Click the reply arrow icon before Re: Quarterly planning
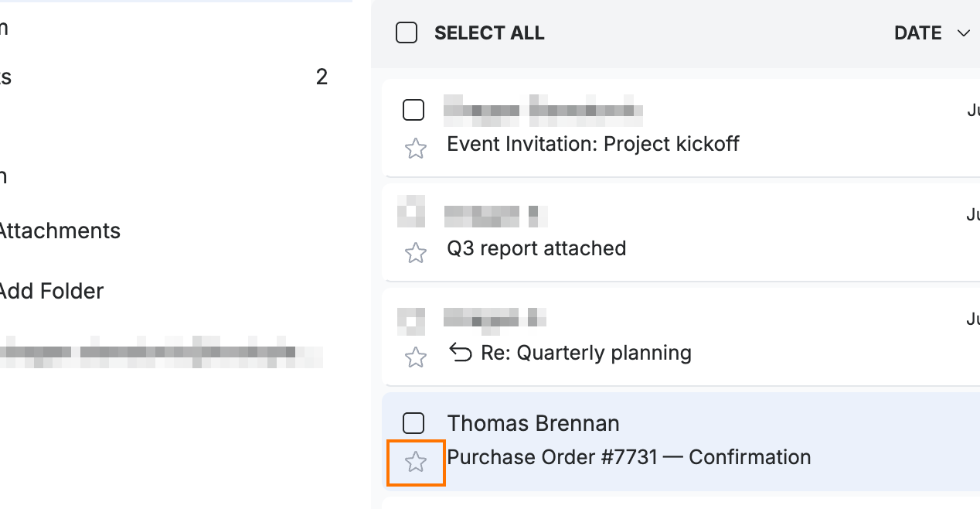This screenshot has height=509, width=980. [x=461, y=354]
